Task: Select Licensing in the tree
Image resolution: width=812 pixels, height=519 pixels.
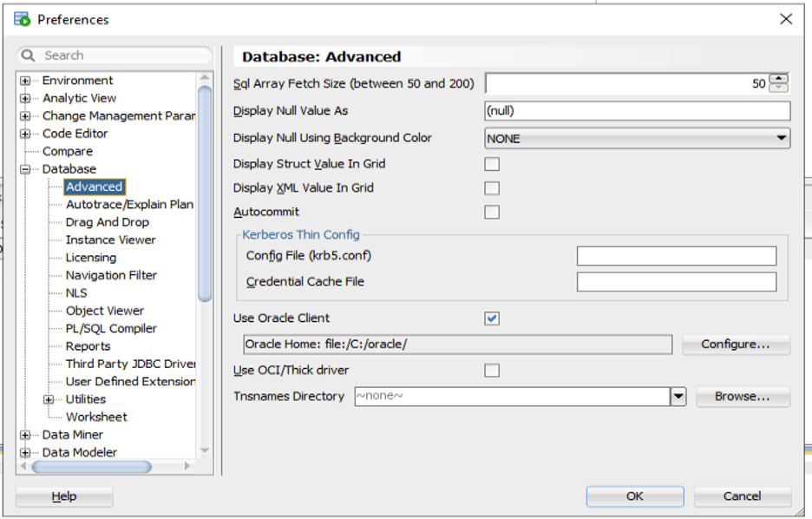Action: tap(90, 258)
